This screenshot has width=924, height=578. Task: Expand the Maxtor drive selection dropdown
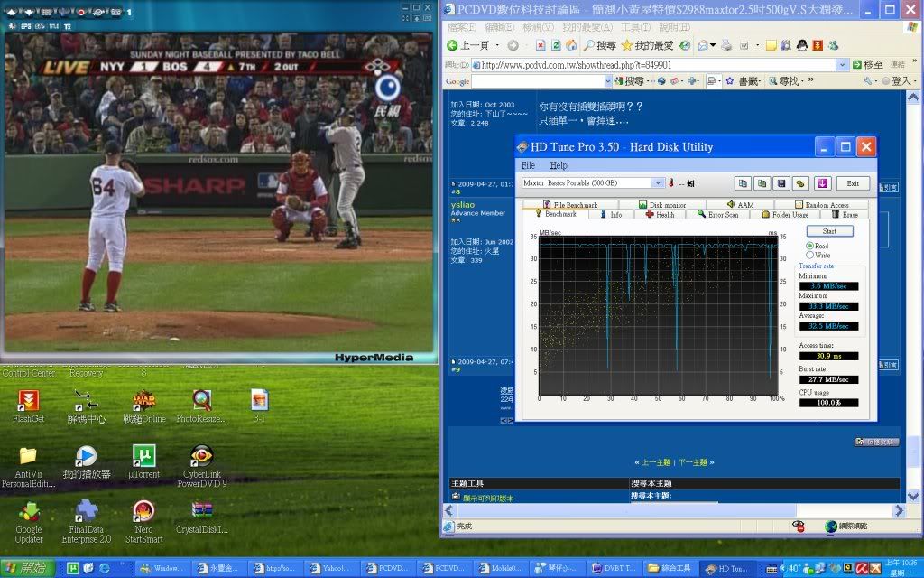[658, 182]
